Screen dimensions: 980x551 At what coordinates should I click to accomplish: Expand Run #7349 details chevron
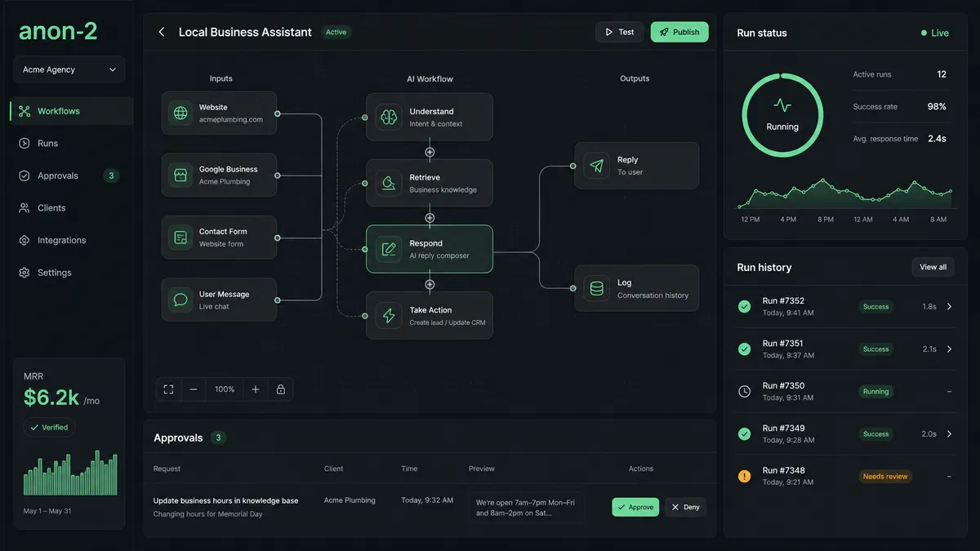[x=949, y=434]
